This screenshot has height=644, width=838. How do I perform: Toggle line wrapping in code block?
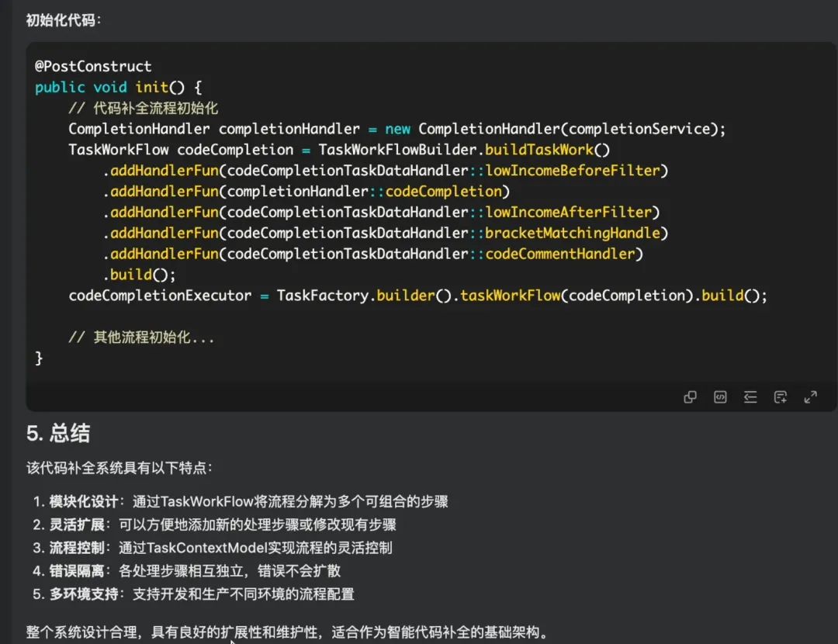pos(750,397)
